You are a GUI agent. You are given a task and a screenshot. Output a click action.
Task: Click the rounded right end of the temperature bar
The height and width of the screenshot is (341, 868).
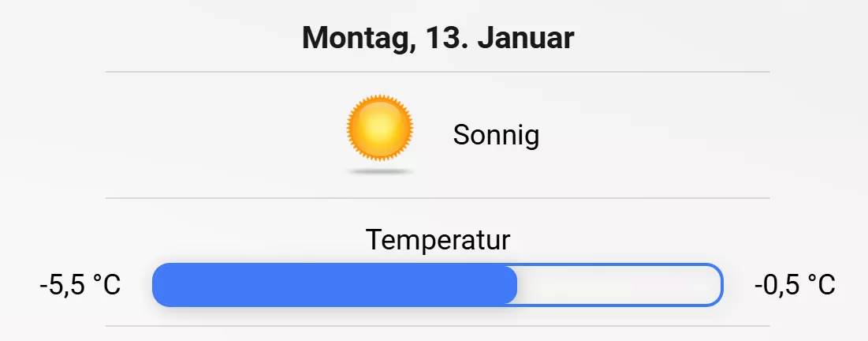[x=717, y=284]
